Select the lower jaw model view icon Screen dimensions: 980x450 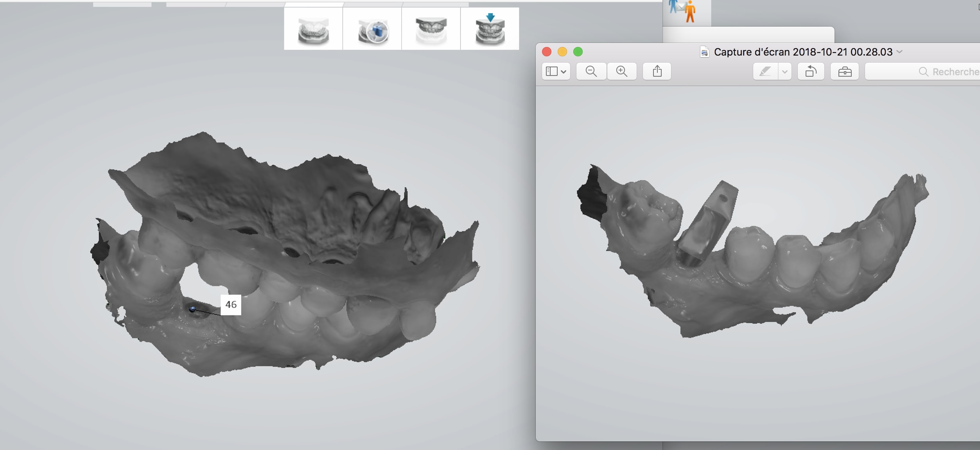pyautogui.click(x=313, y=30)
